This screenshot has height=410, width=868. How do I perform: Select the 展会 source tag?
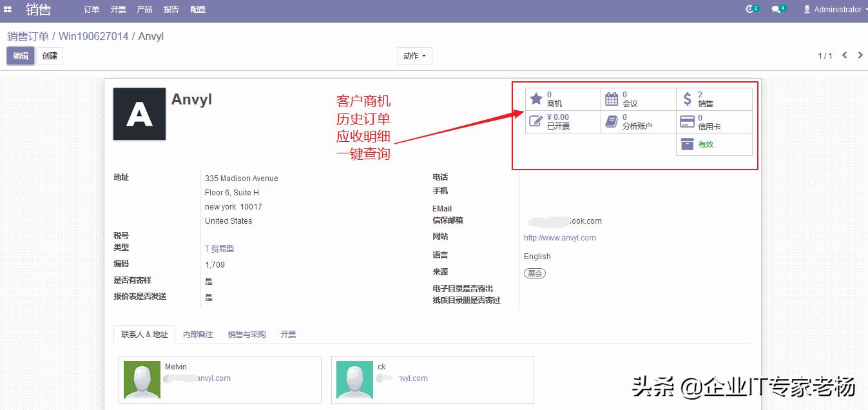pyautogui.click(x=535, y=273)
